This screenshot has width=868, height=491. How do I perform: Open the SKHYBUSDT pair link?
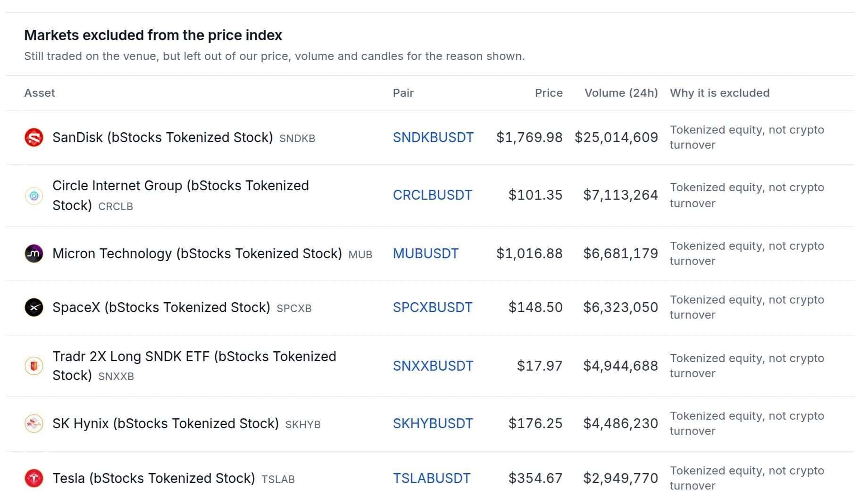tap(433, 423)
